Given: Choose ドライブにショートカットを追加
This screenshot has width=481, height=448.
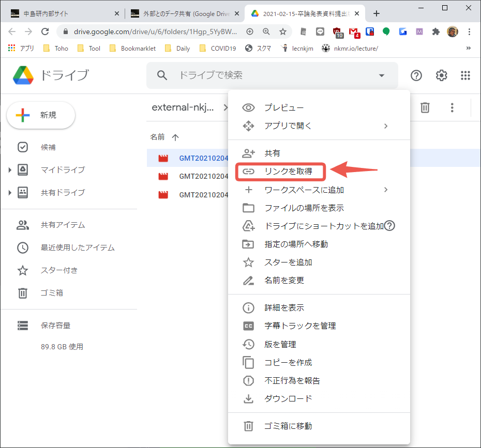Looking at the screenshot, I should click(319, 226).
